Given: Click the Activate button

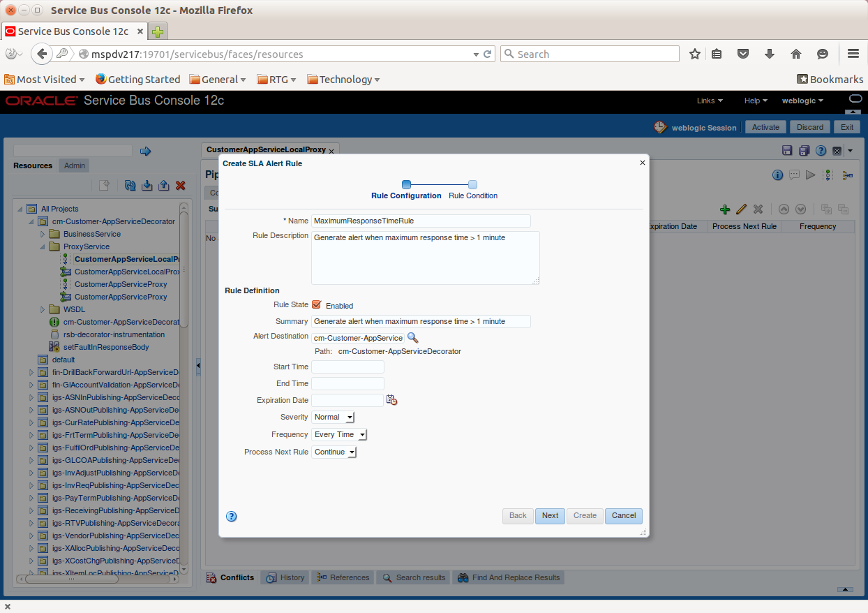Looking at the screenshot, I should click(765, 127).
